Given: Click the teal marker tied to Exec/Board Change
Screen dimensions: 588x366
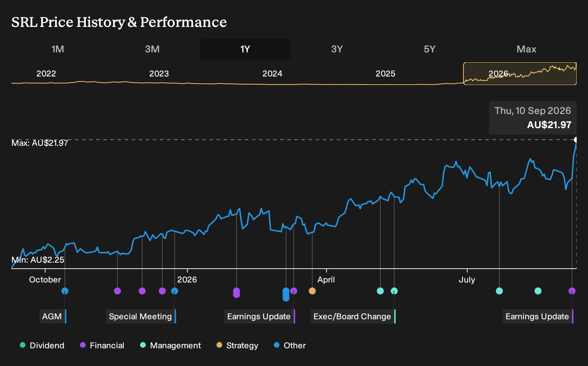Looking at the screenshot, I should click(394, 291).
